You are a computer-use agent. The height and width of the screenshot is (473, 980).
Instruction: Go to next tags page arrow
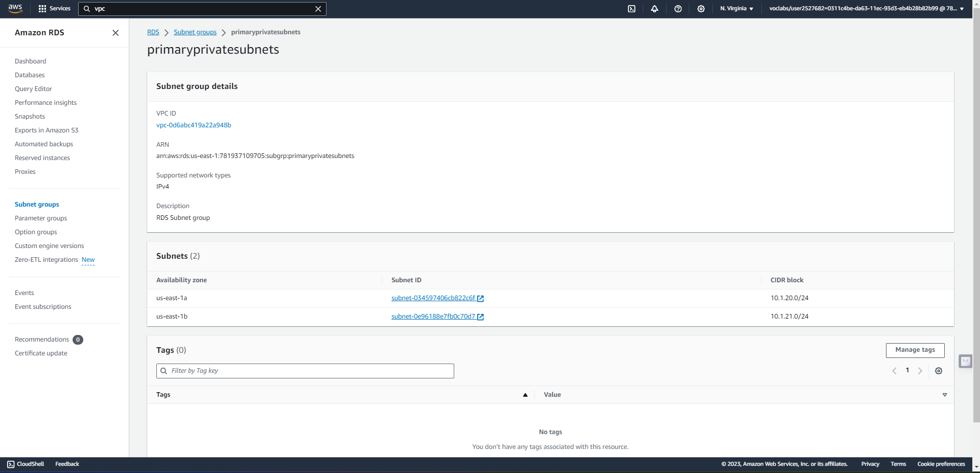tap(920, 371)
